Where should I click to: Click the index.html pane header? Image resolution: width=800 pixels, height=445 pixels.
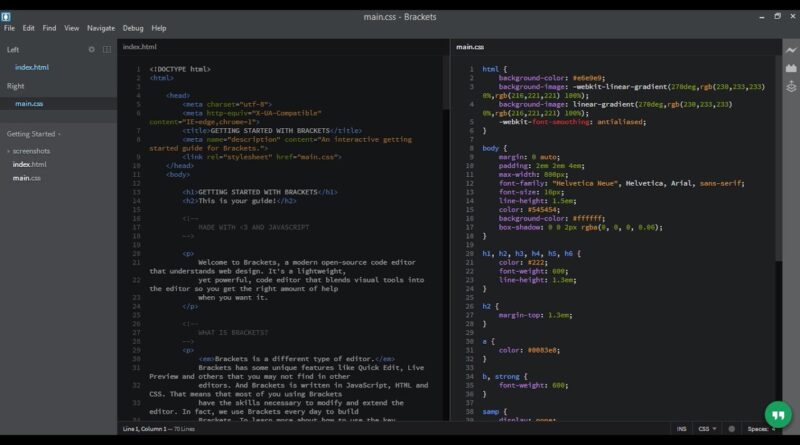tap(140, 46)
